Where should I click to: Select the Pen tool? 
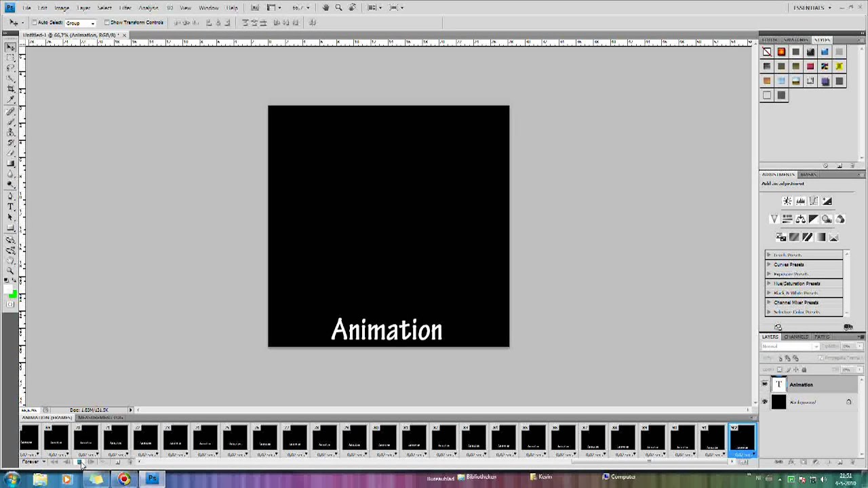(x=12, y=195)
